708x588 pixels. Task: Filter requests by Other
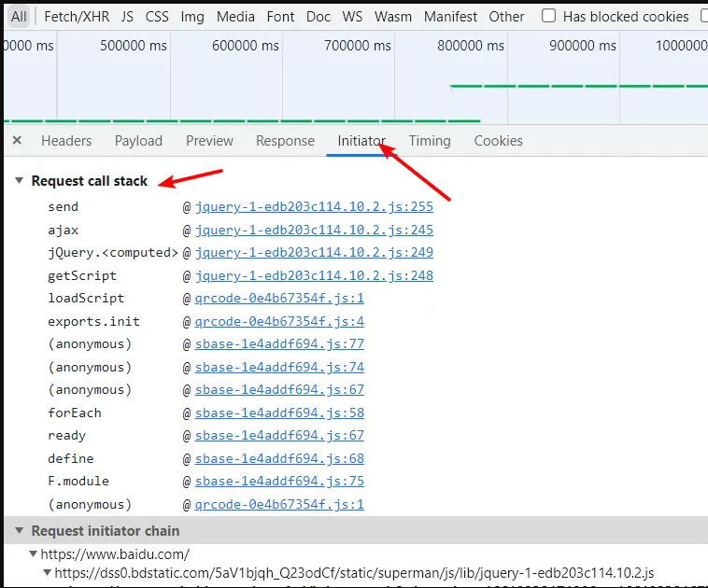(x=506, y=17)
